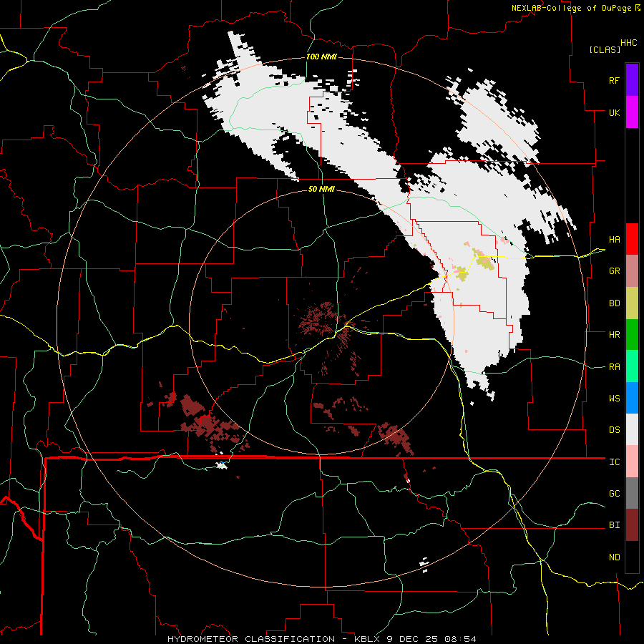
Task: Click the DS legend label
Action: pos(614,430)
